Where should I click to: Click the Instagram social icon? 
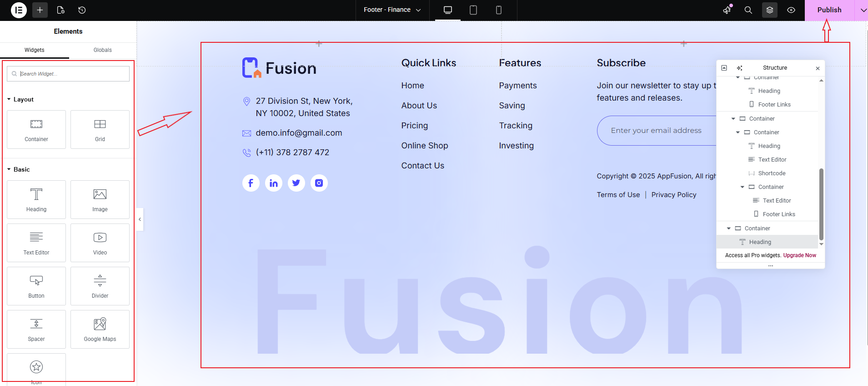pos(319,183)
